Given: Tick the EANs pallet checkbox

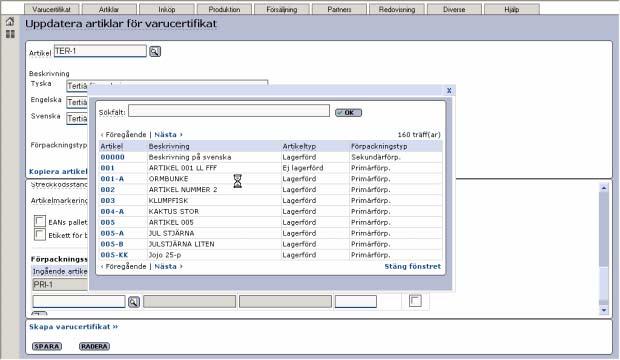Looking at the screenshot, I should click(40, 221).
